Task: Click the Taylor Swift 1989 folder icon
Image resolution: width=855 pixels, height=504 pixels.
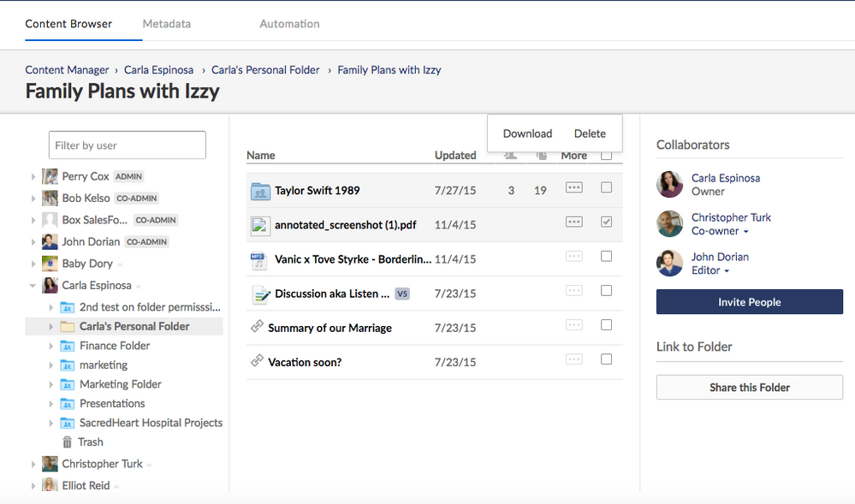Action: point(260,191)
